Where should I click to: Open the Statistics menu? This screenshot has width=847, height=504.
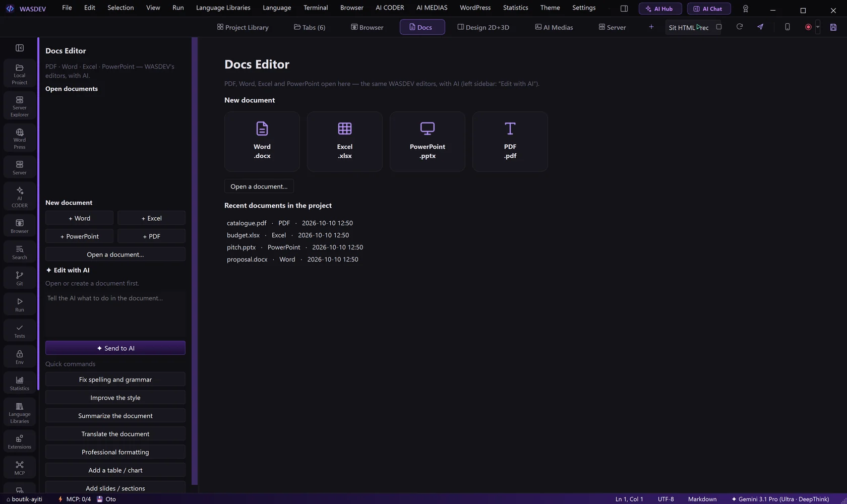click(x=515, y=8)
